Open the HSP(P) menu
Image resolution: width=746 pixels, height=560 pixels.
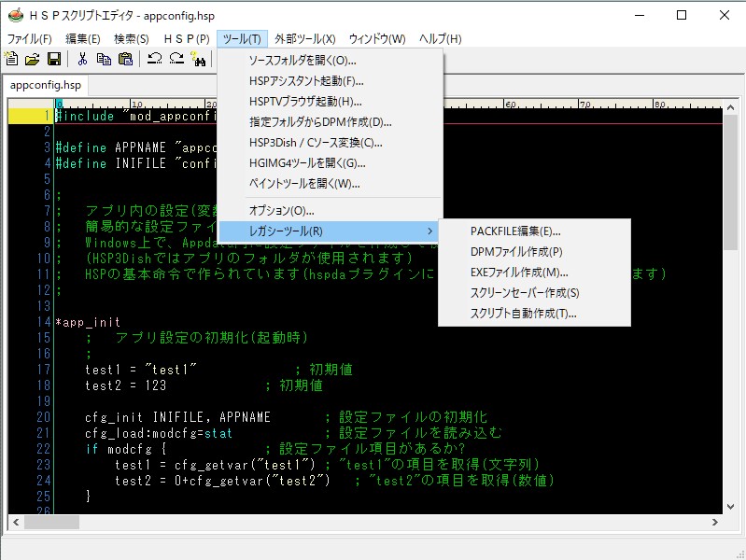click(187, 39)
